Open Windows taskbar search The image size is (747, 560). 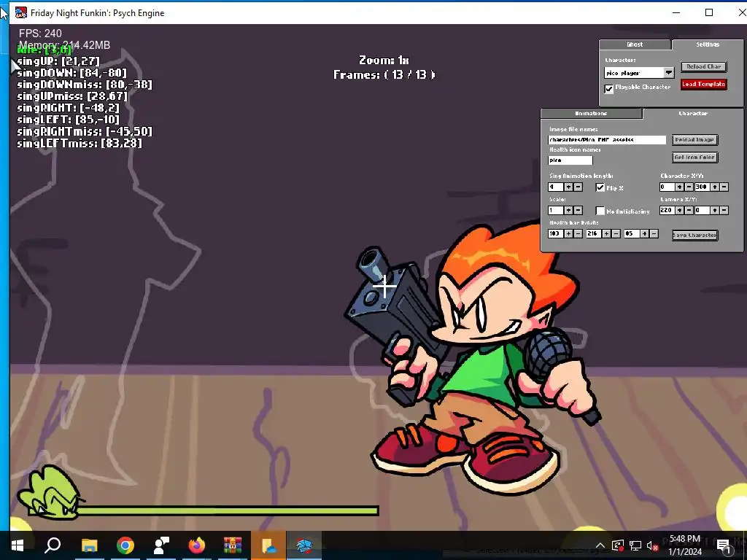(x=53, y=545)
